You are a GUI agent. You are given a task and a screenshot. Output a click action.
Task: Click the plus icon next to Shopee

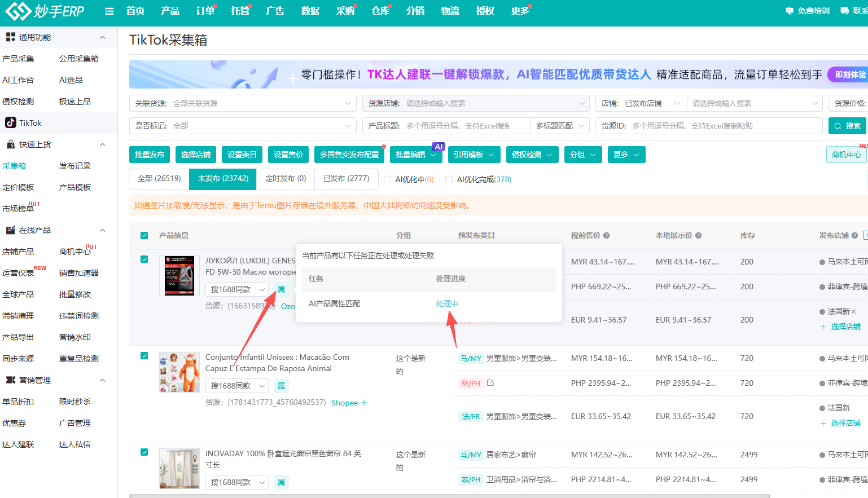364,403
